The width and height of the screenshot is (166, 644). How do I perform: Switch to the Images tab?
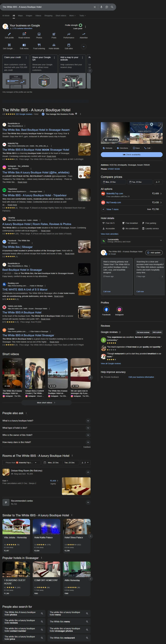pos(29,15)
